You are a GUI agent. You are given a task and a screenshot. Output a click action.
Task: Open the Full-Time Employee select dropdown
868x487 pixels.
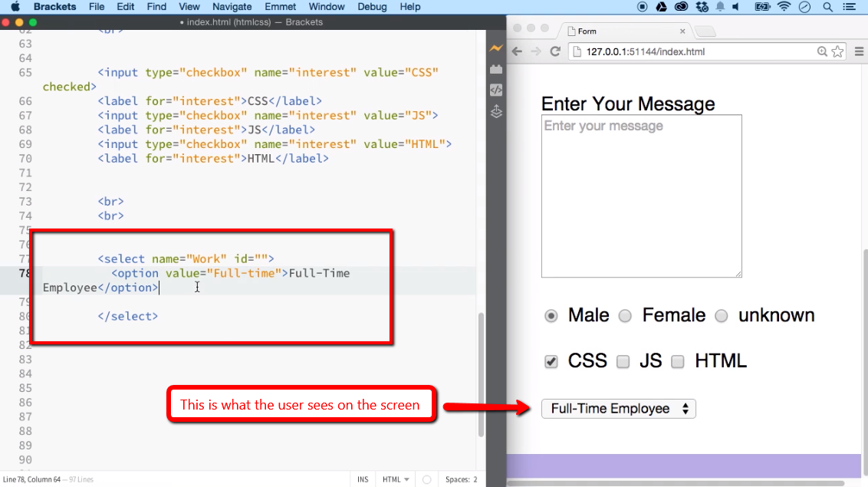tap(618, 408)
